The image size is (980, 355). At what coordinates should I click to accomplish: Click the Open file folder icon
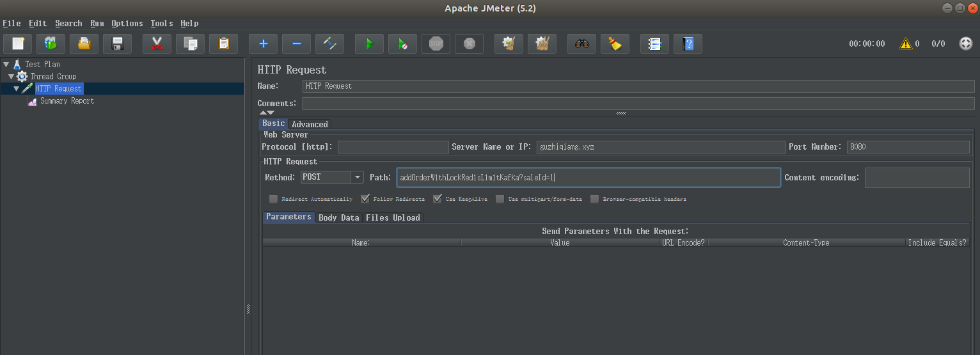click(x=84, y=43)
